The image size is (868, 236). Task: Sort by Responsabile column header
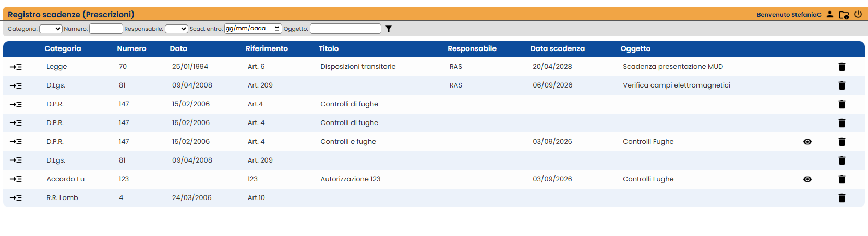[472, 48]
